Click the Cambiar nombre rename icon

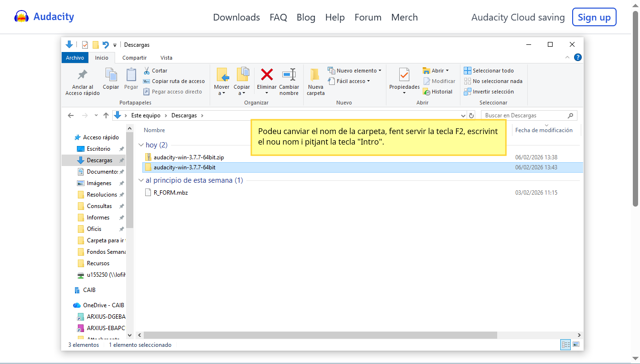[x=289, y=75]
